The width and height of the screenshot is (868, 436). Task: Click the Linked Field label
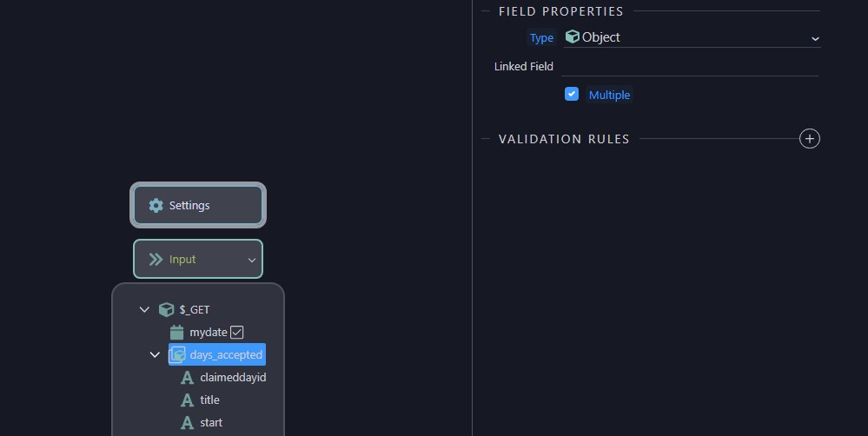[x=524, y=66]
